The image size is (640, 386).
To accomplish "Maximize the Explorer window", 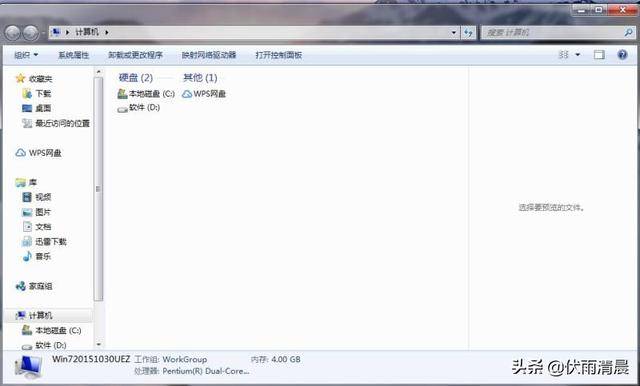I will coord(598,10).
